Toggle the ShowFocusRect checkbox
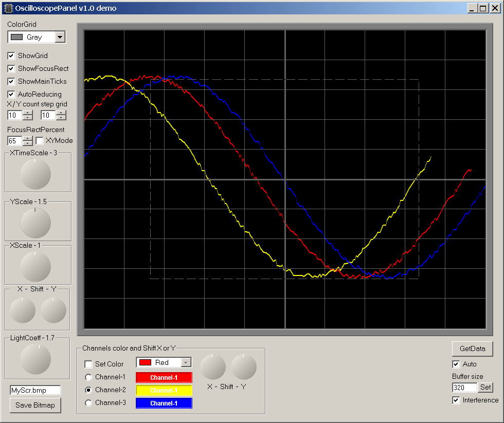This screenshot has width=504, height=423. click(x=11, y=69)
